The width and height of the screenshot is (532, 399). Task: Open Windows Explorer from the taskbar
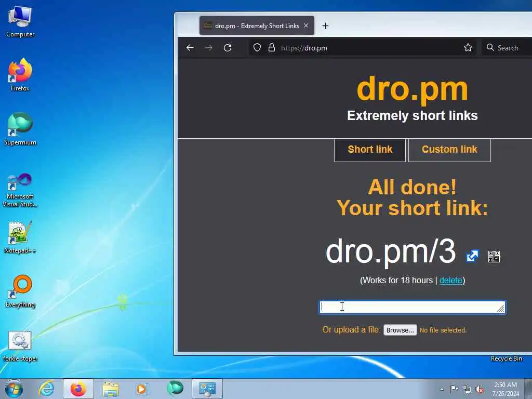(x=111, y=389)
